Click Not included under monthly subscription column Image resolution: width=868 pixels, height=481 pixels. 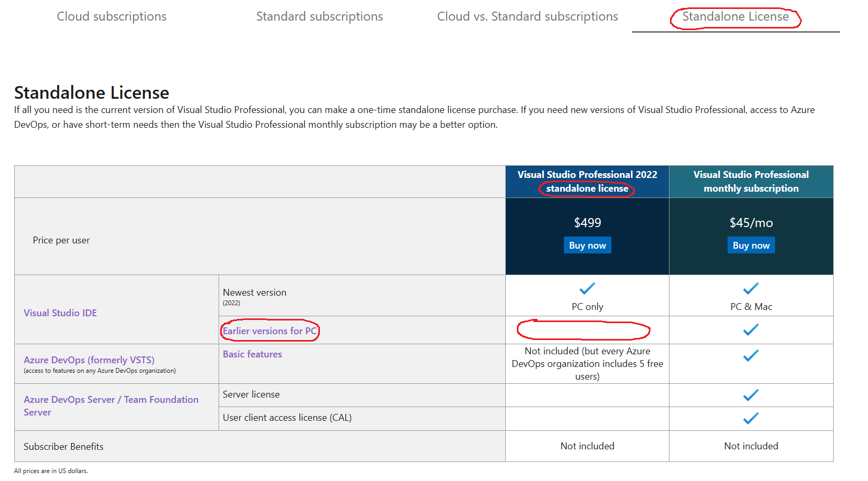point(751,446)
